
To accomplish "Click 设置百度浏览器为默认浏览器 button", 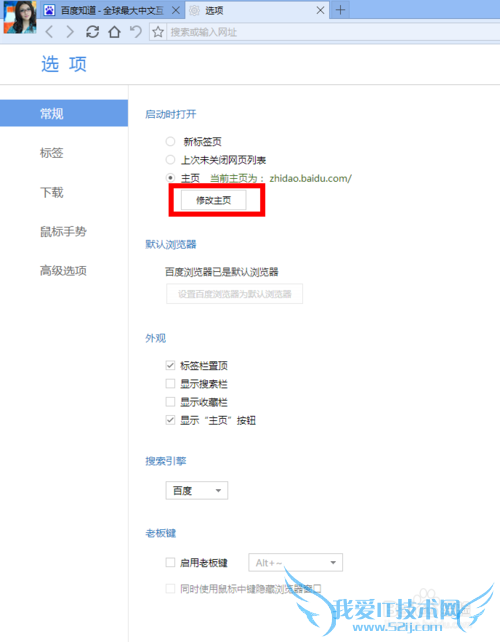I will click(234, 294).
